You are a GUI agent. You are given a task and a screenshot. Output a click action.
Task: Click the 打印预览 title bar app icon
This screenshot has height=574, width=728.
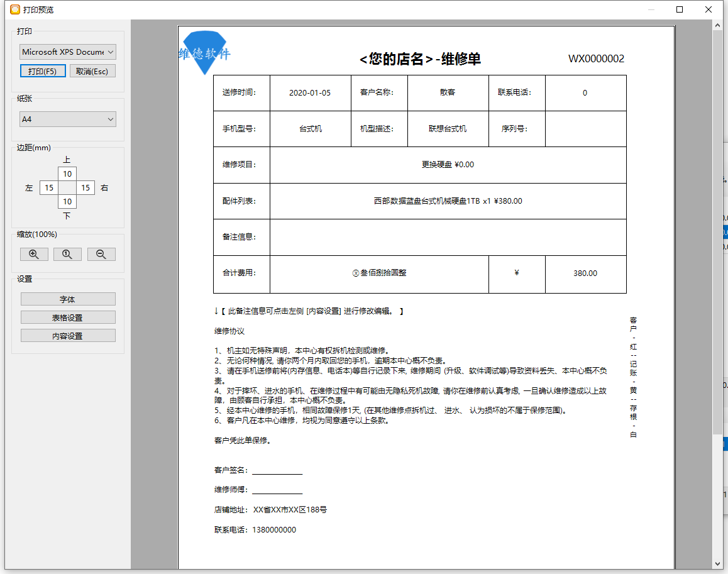pyautogui.click(x=15, y=9)
